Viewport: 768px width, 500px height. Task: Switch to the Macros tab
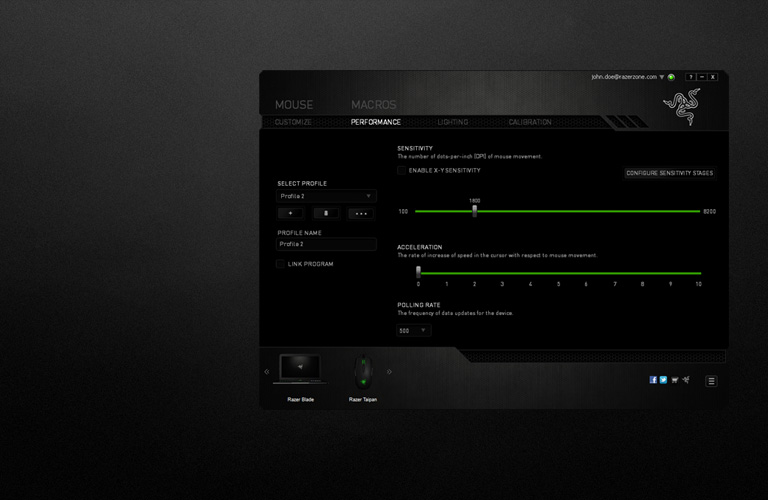pyautogui.click(x=373, y=105)
